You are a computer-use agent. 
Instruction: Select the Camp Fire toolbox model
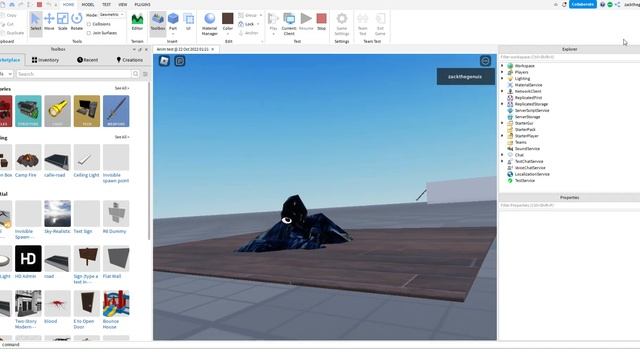click(28, 161)
